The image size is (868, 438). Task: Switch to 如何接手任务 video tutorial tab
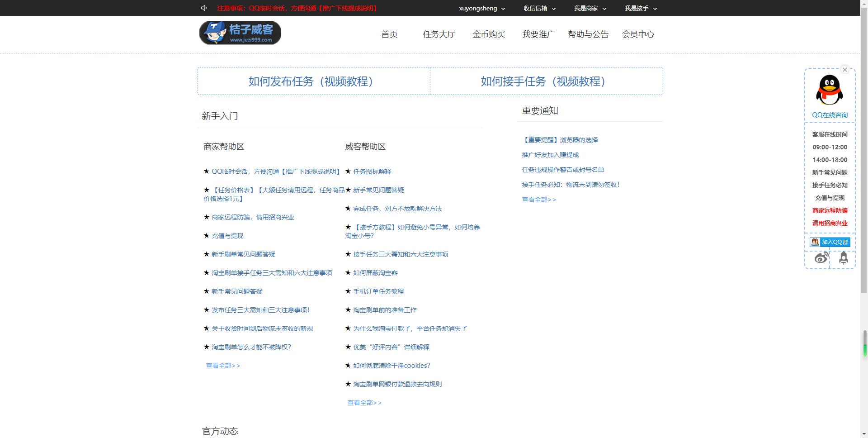tap(546, 81)
